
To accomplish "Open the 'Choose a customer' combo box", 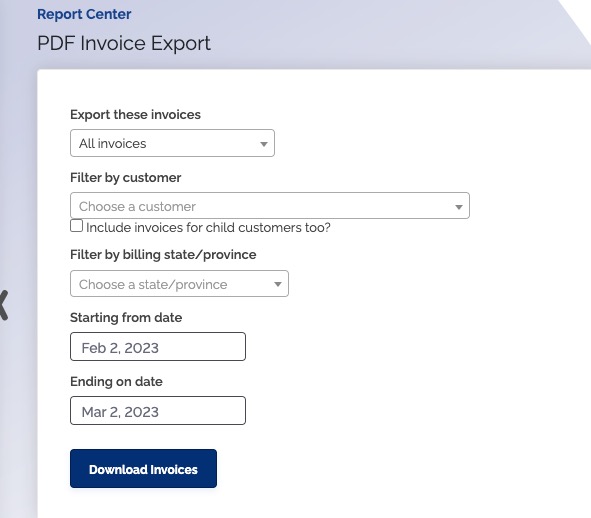I will [x=270, y=206].
